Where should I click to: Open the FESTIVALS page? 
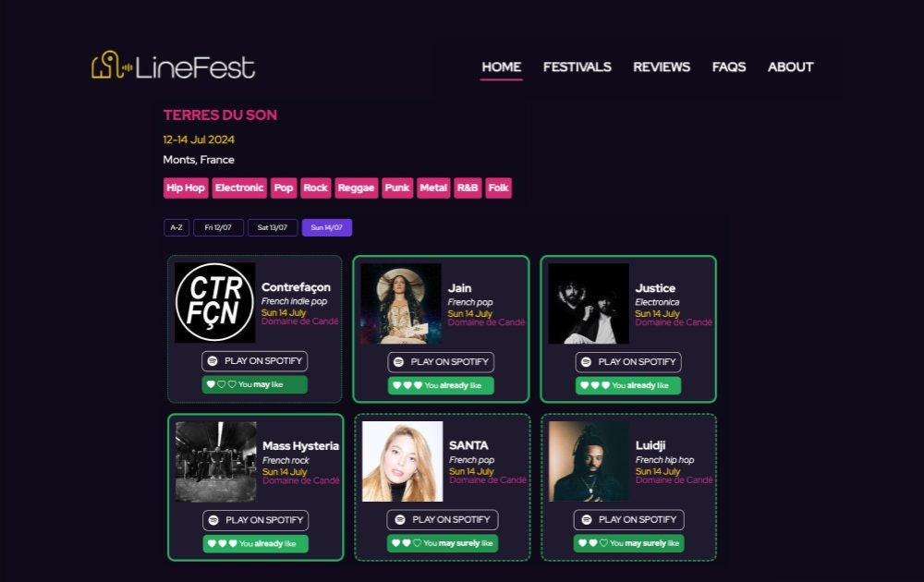[577, 67]
